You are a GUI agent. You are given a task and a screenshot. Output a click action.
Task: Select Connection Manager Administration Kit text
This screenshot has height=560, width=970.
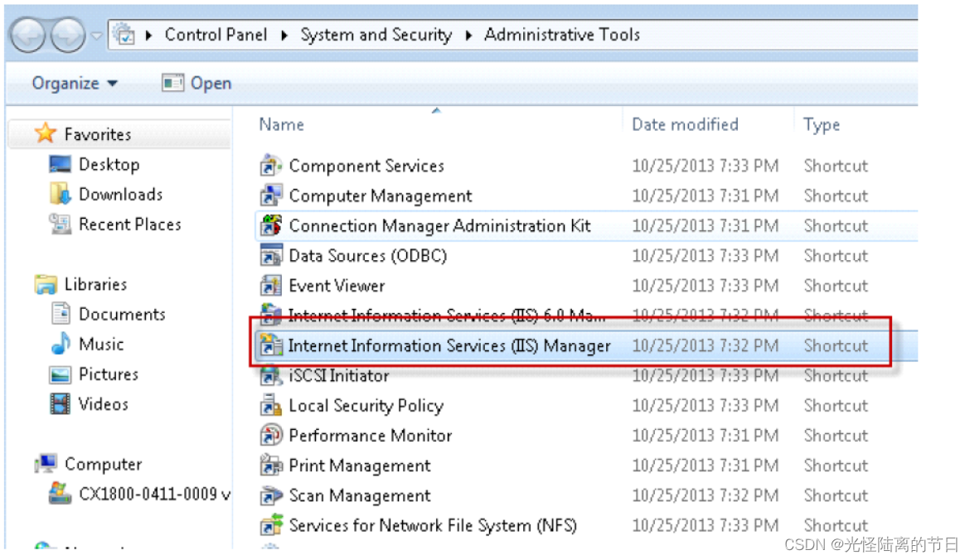(440, 225)
